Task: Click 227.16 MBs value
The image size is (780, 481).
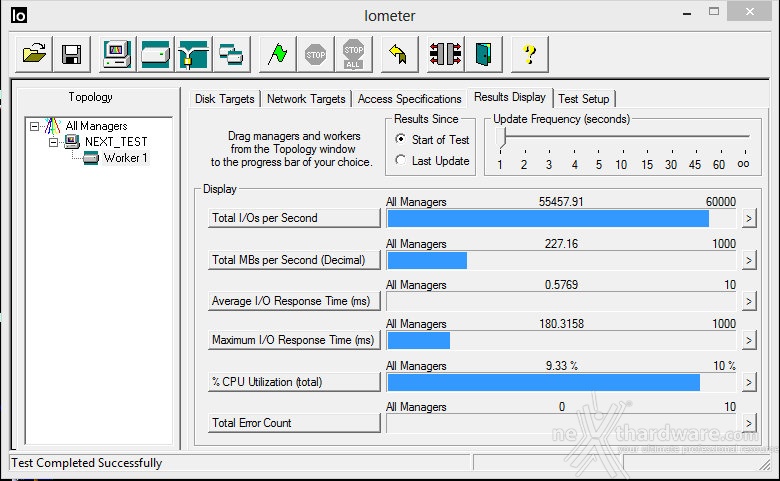Action: click(561, 244)
